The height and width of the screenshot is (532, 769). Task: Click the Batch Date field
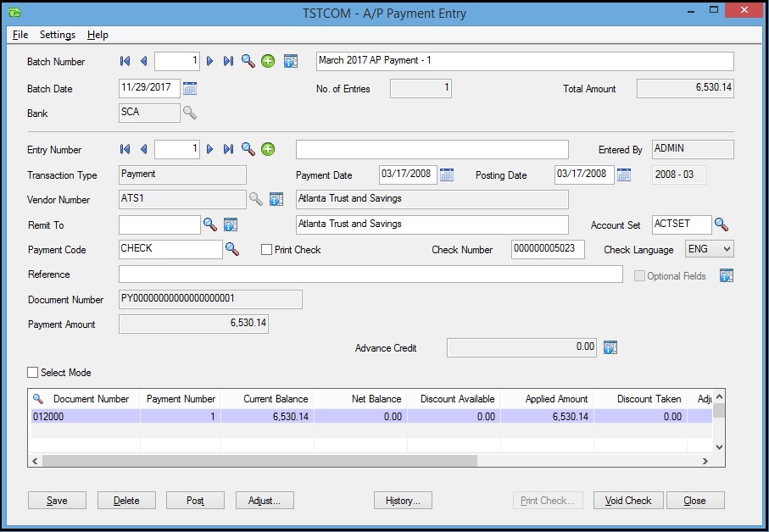coord(149,88)
